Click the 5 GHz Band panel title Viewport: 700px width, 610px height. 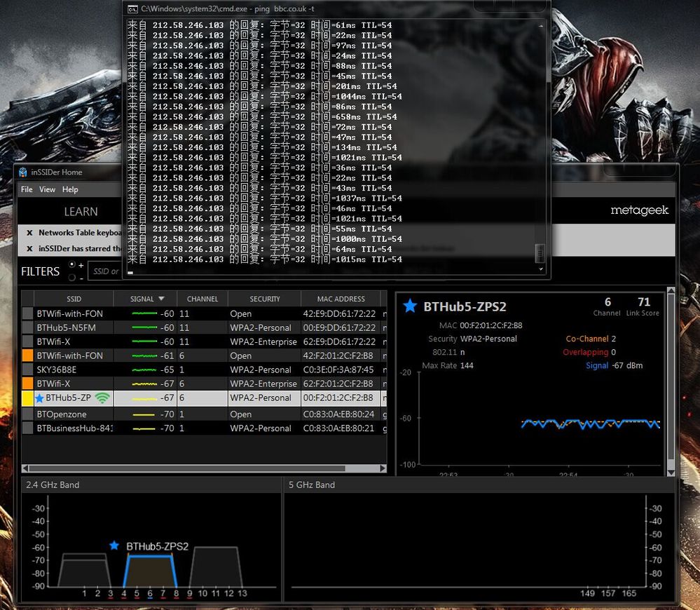click(x=312, y=484)
